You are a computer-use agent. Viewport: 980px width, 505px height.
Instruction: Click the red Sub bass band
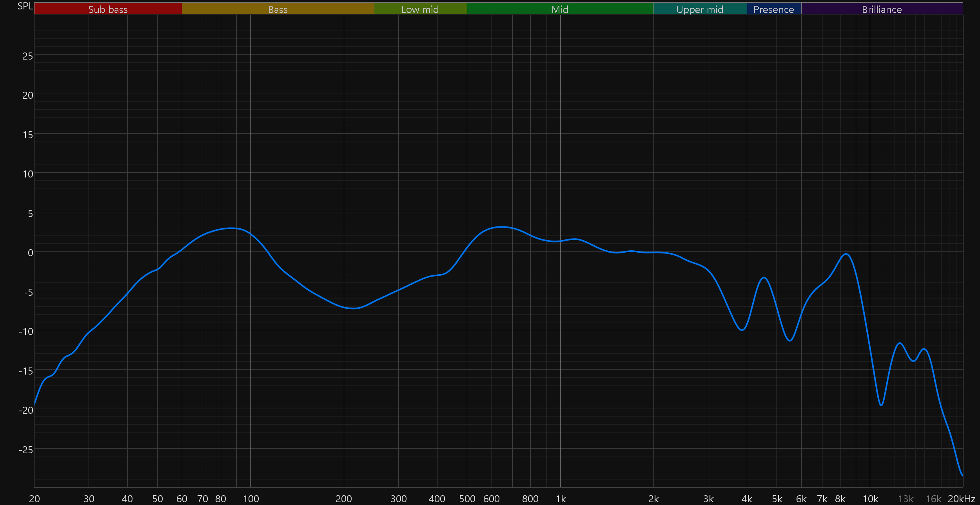click(x=108, y=9)
